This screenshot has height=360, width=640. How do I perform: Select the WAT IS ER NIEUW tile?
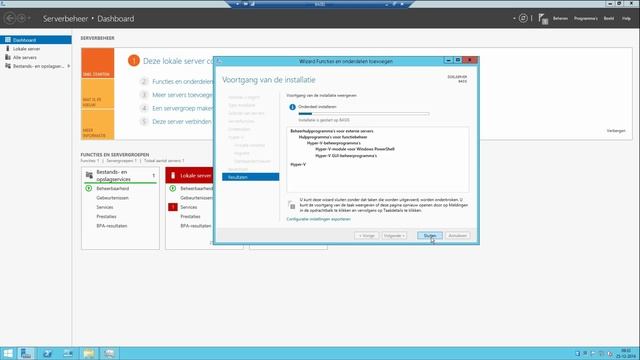pos(98,93)
